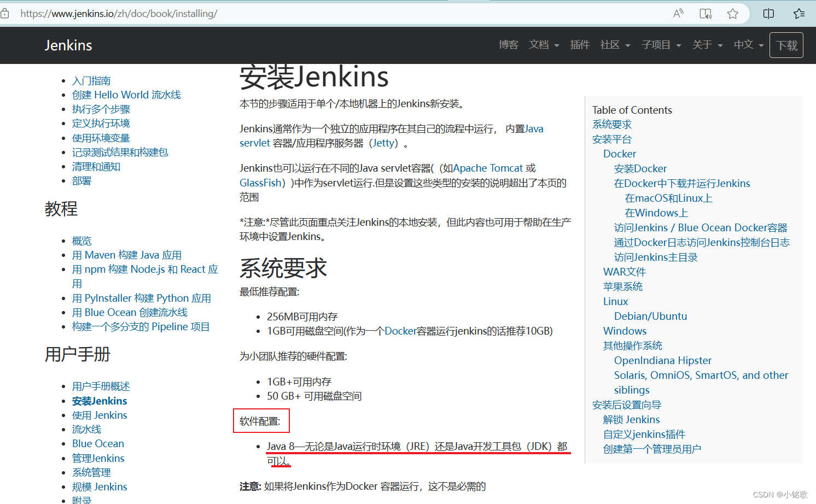This screenshot has width=816, height=504.
Task: Click the read aloud icon in address bar
Action: coord(678,14)
